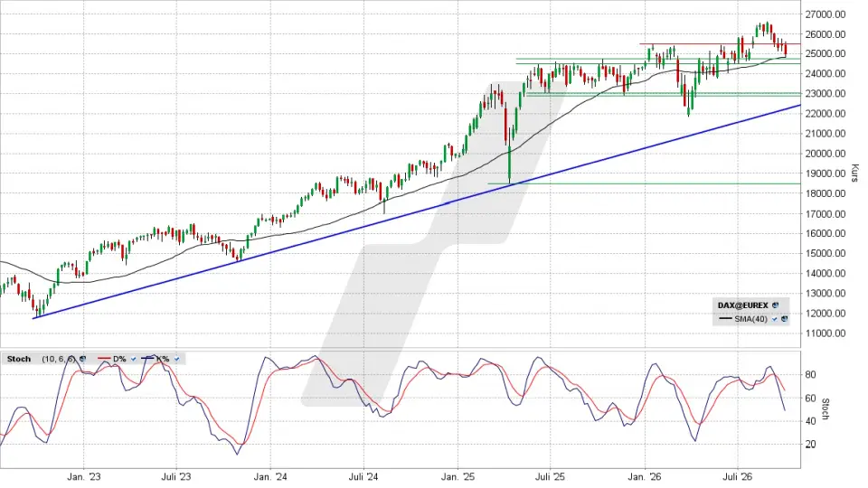Viewport: 868px width, 488px height.
Task: Click the 27000.00 price axis label
Action: tap(826, 14)
